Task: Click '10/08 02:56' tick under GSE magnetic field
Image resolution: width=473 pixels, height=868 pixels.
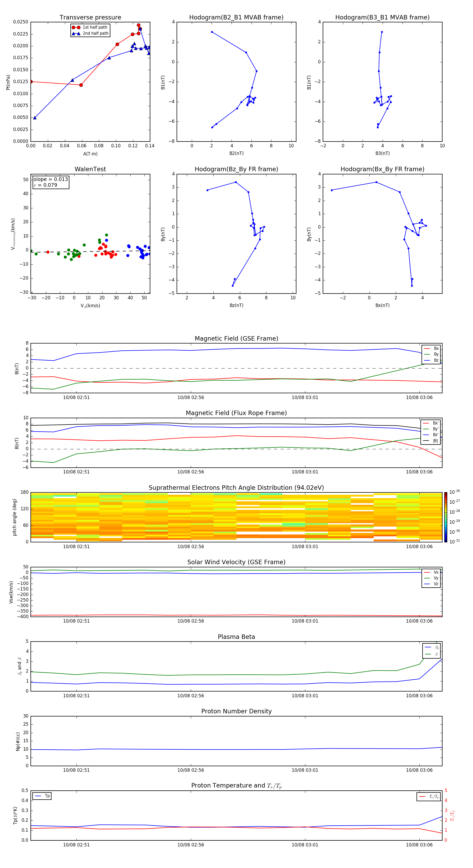Action: [191, 398]
